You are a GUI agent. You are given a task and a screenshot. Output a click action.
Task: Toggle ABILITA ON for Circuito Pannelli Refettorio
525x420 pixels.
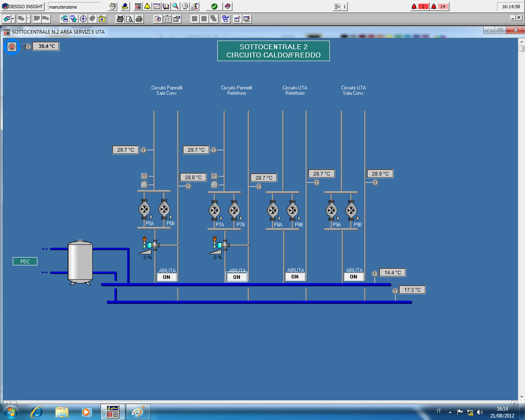pyautogui.click(x=237, y=277)
